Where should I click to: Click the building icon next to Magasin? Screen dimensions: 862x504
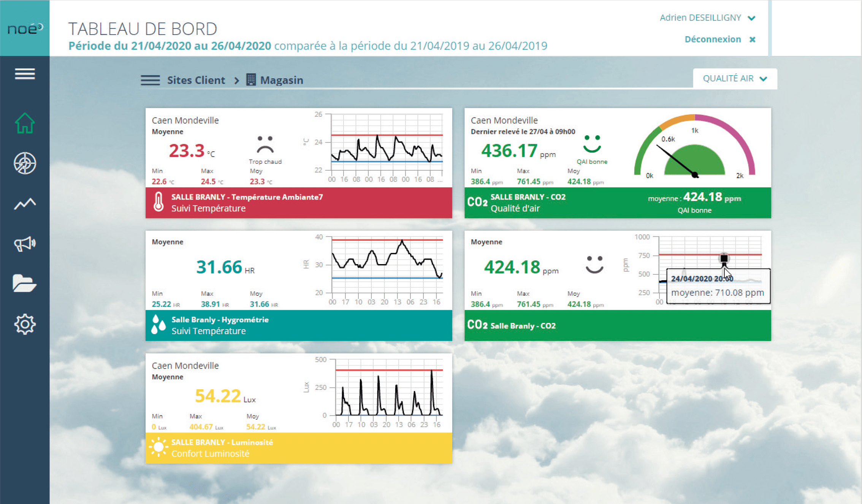pyautogui.click(x=251, y=80)
